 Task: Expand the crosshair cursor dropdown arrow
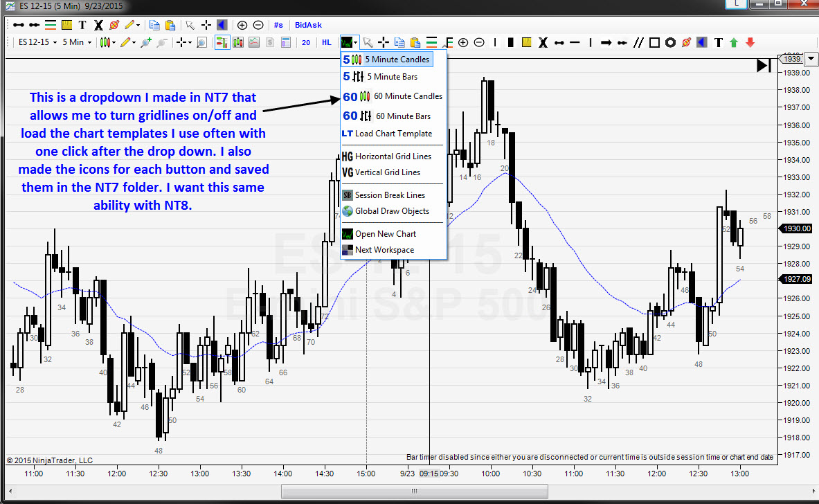190,43
